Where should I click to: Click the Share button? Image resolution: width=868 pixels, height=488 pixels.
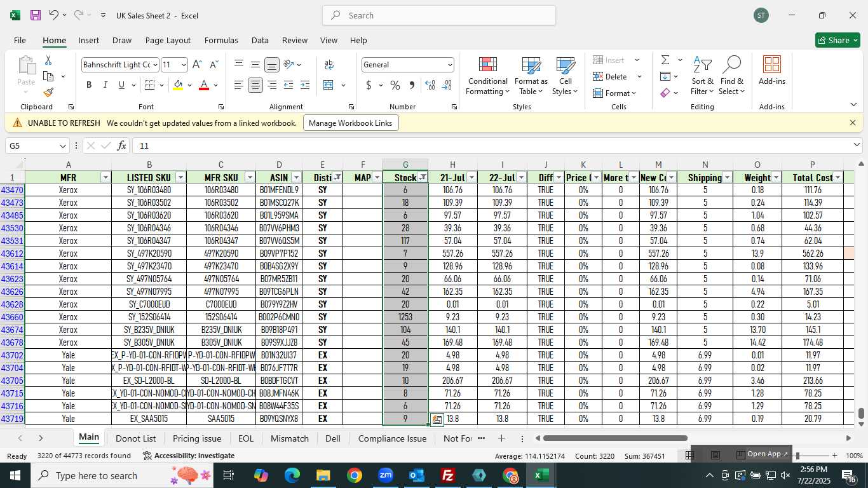click(837, 40)
